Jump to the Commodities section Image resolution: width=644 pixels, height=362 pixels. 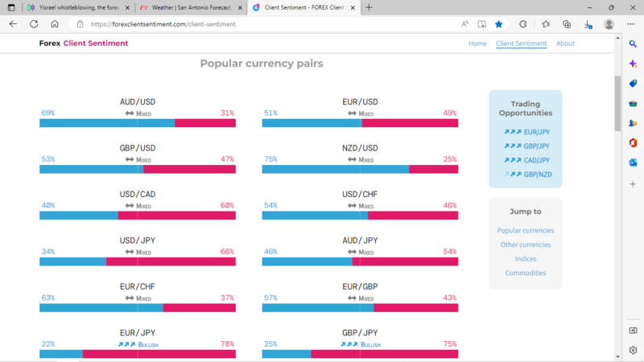pyautogui.click(x=525, y=273)
